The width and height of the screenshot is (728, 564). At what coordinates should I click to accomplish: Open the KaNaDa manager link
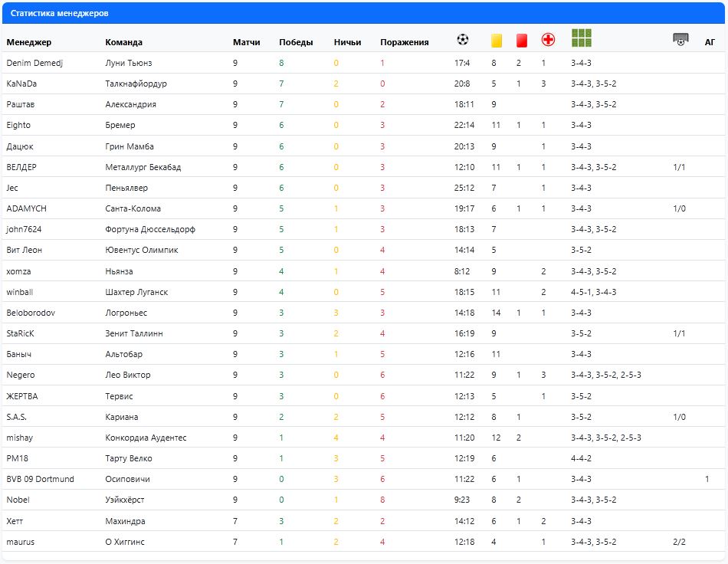(x=21, y=84)
